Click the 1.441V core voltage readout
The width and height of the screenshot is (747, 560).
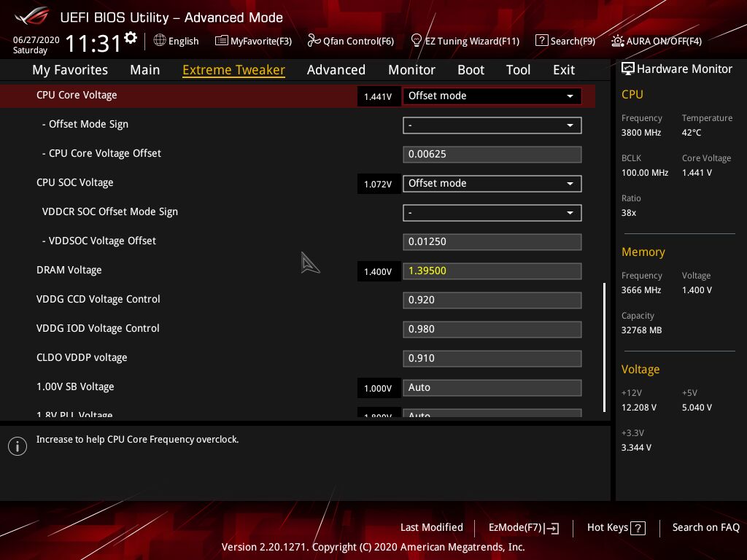[379, 97]
